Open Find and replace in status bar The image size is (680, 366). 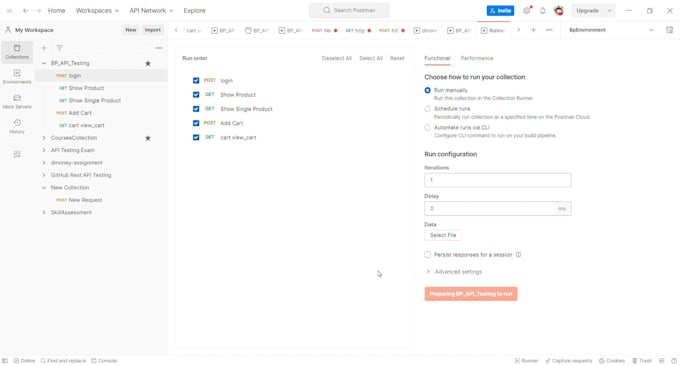click(63, 361)
